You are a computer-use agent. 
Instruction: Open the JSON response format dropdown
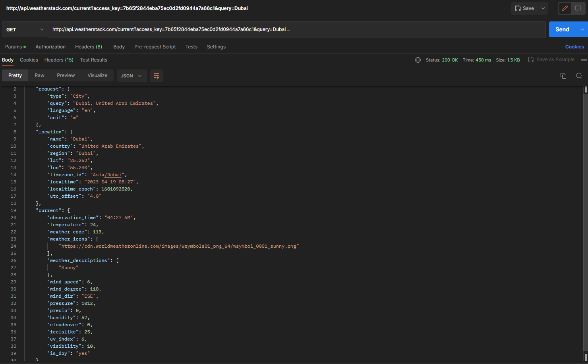pyautogui.click(x=132, y=75)
